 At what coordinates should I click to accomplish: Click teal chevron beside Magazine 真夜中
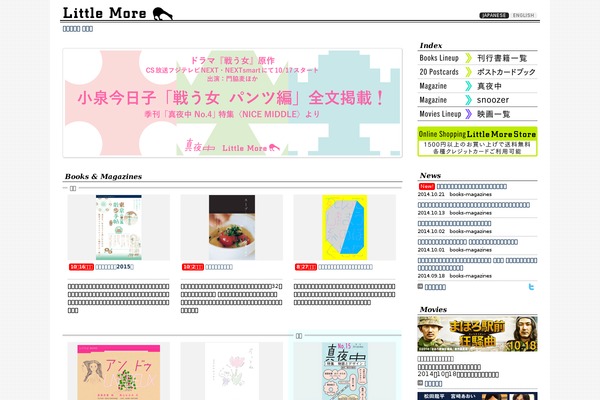click(x=468, y=86)
